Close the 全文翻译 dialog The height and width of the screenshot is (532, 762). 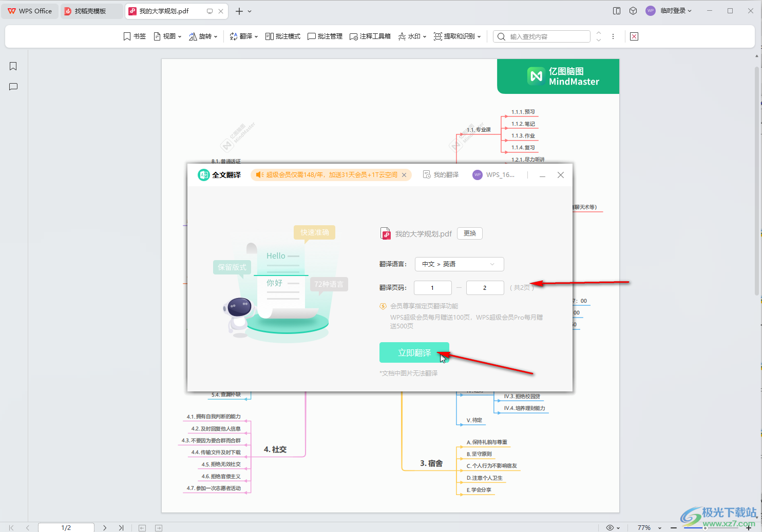(x=561, y=175)
